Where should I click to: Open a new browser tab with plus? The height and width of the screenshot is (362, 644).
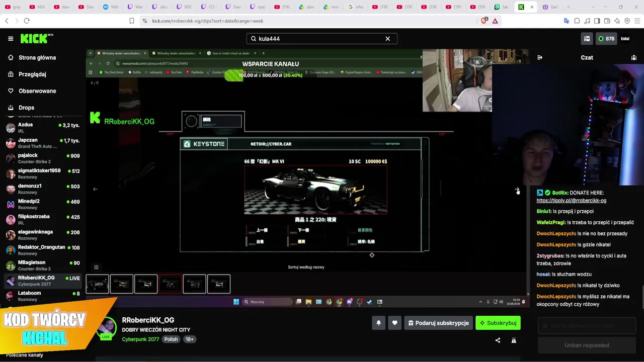click(569, 7)
